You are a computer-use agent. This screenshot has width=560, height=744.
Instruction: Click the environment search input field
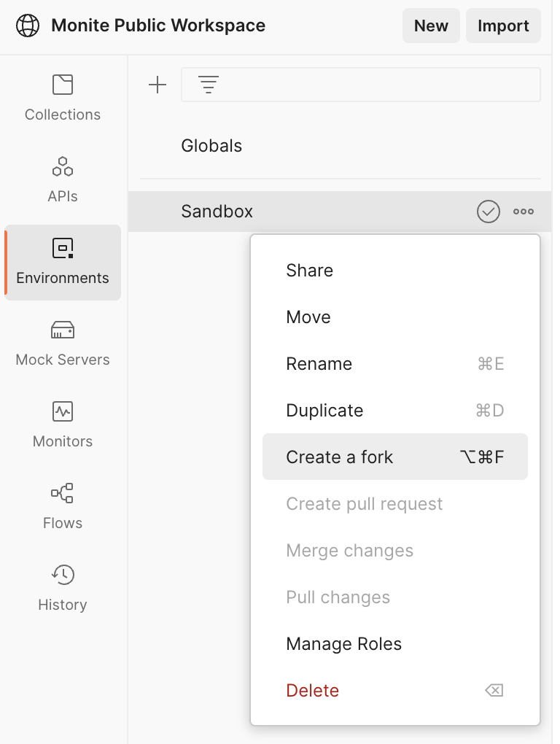tap(379, 85)
